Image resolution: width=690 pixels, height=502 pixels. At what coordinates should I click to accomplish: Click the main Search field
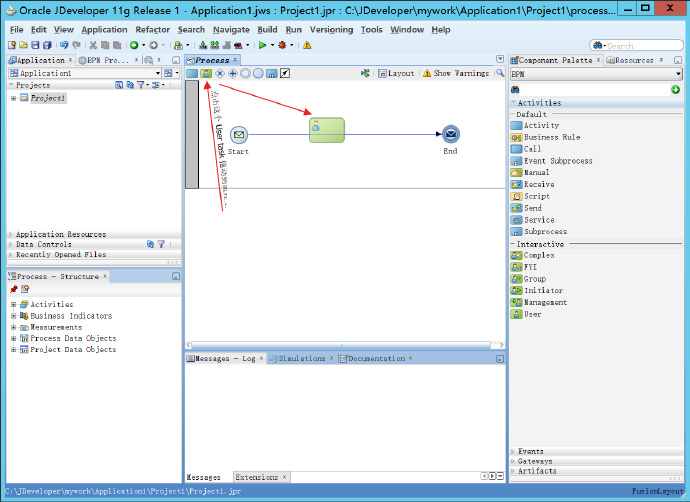tap(636, 45)
